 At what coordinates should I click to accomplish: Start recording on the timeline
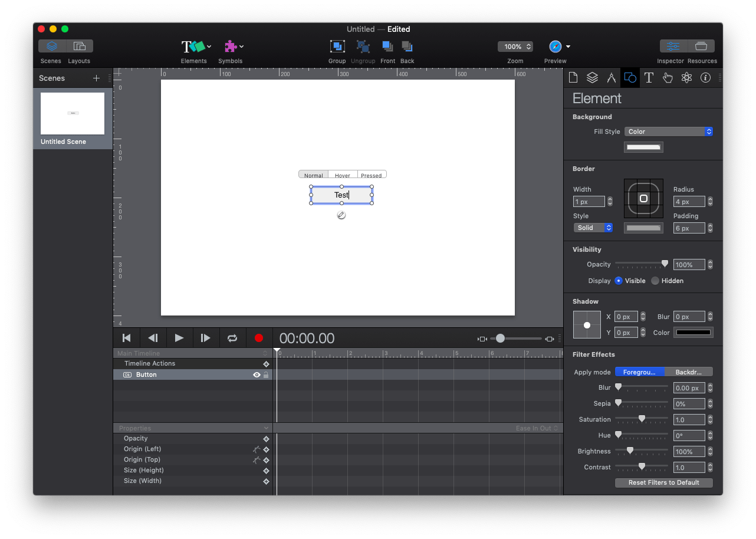(259, 338)
